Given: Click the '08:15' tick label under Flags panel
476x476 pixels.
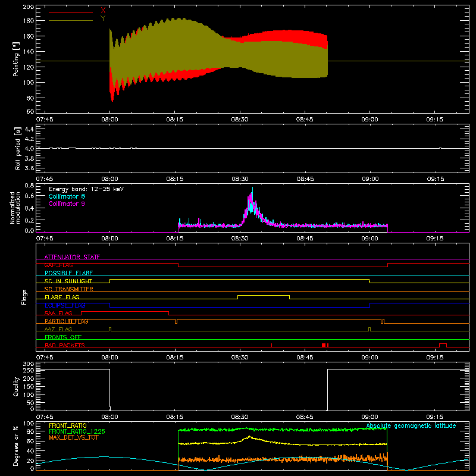Looking at the screenshot, I should (174, 358).
